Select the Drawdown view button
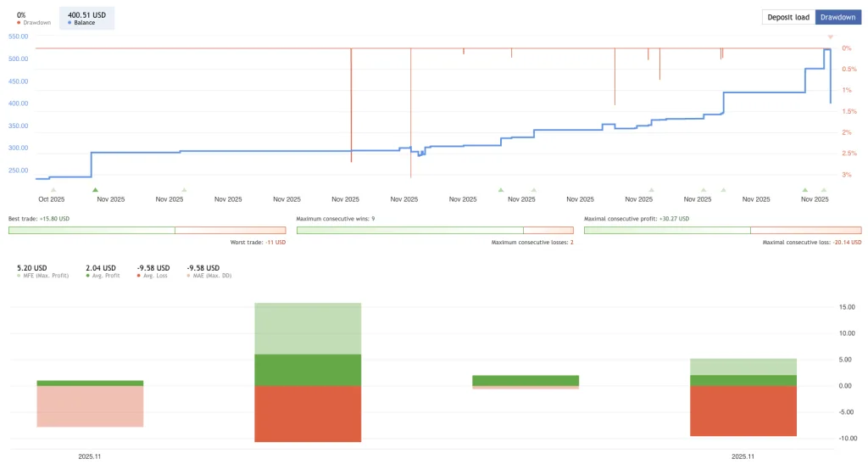Image resolution: width=868 pixels, height=470 pixels. point(839,17)
